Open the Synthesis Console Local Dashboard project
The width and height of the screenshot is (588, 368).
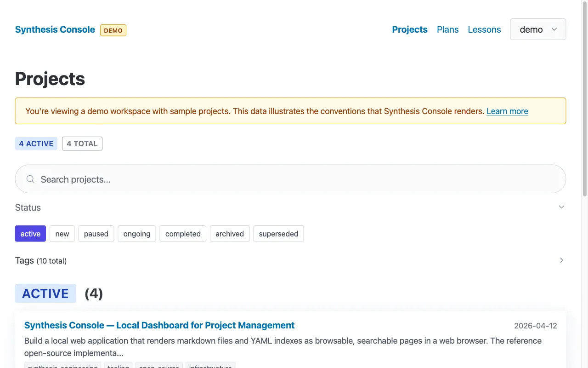159,325
